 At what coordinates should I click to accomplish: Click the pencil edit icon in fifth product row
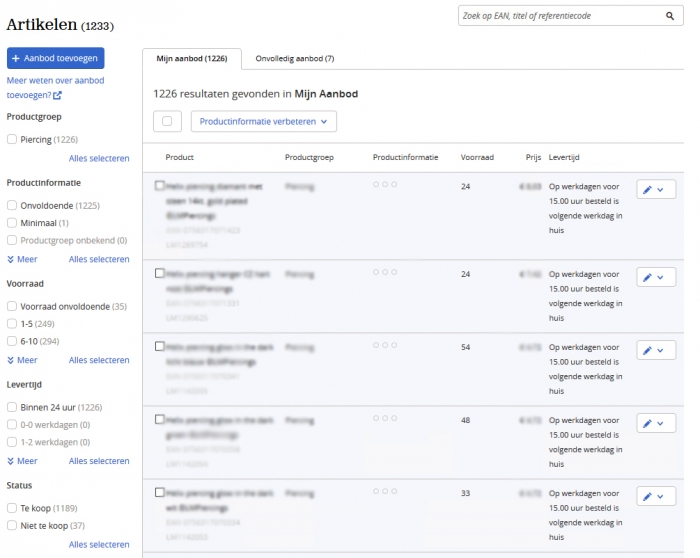(x=647, y=496)
